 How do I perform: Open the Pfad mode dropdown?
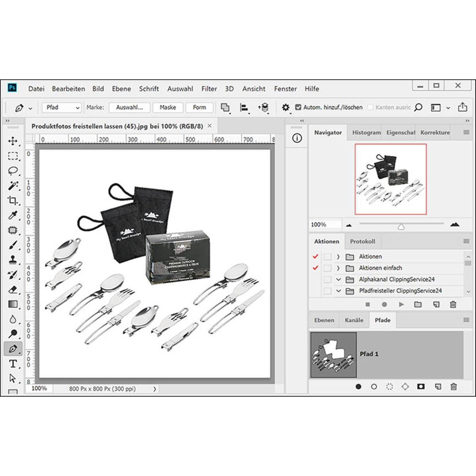(x=62, y=107)
